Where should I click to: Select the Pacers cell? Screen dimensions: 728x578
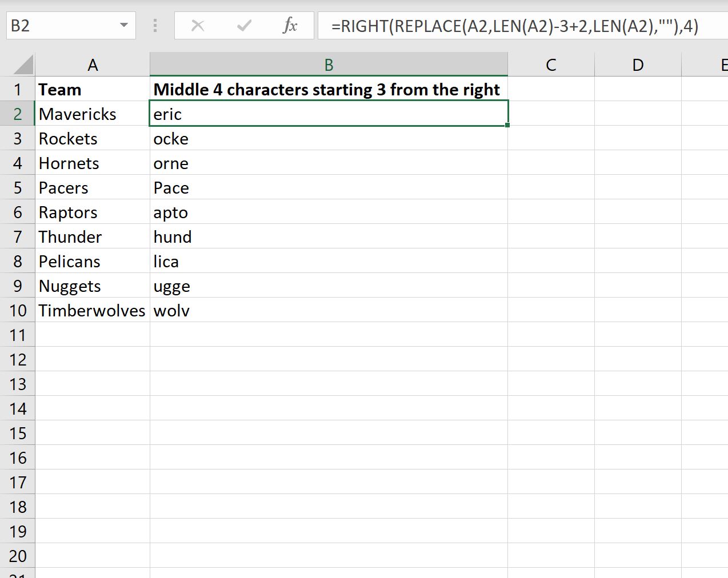(93, 187)
